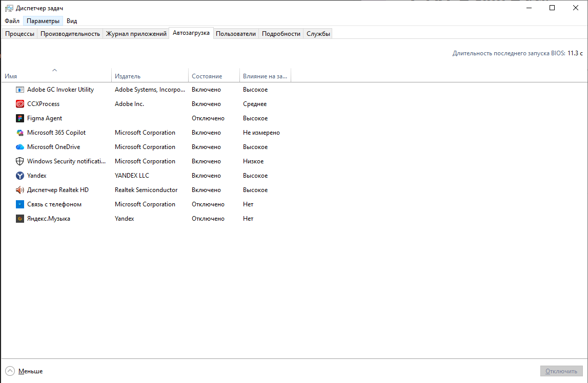This screenshot has height=383, width=588.
Task: Click Яндекс.Музыка's Нет impact value
Action: [x=248, y=219]
